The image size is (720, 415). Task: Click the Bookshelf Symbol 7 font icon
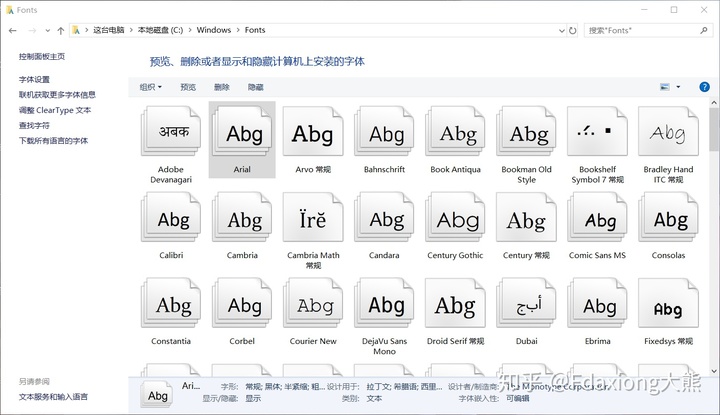597,131
